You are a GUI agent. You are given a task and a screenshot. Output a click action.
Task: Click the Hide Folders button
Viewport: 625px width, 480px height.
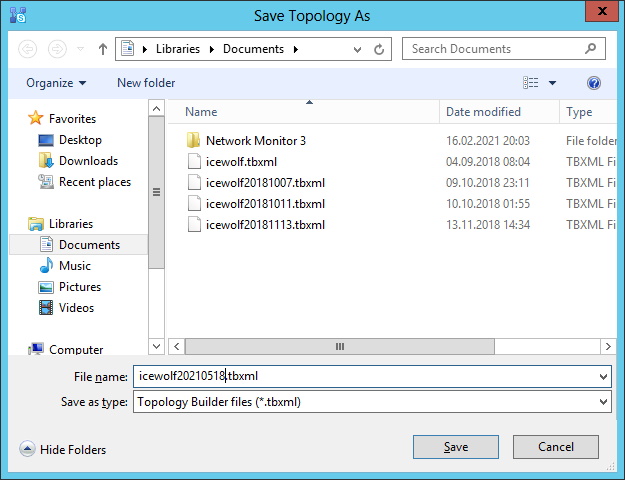pyautogui.click(x=63, y=449)
